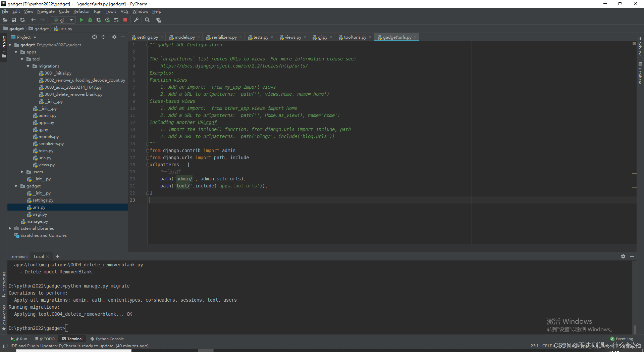Open the Django docs URL link in docstring
644x352 pixels.
point(234,66)
